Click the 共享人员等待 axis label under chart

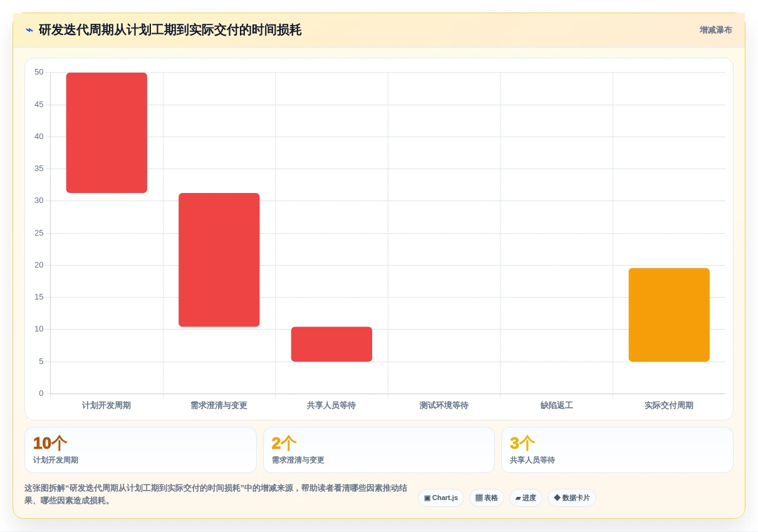331,405
